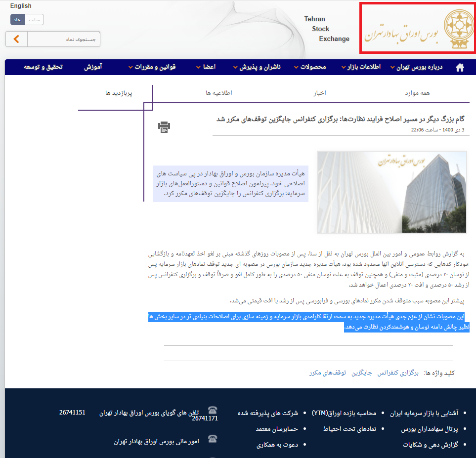Toggle search mode to نماد

point(18,20)
